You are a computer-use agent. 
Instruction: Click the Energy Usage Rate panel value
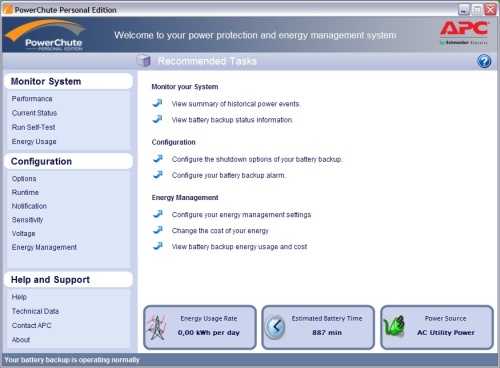click(209, 333)
